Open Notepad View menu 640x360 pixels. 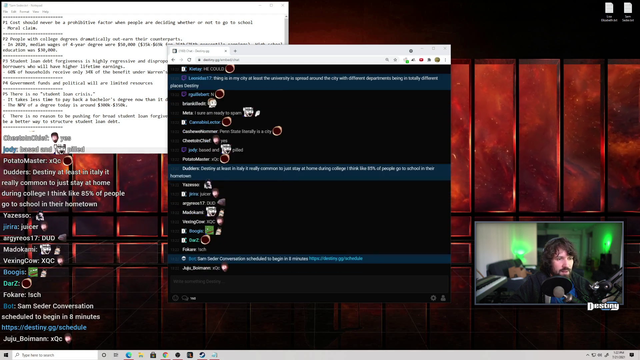36,12
